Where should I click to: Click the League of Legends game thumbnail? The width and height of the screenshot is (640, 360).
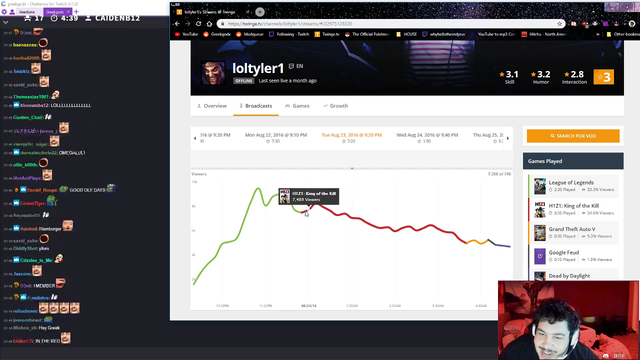click(x=540, y=186)
